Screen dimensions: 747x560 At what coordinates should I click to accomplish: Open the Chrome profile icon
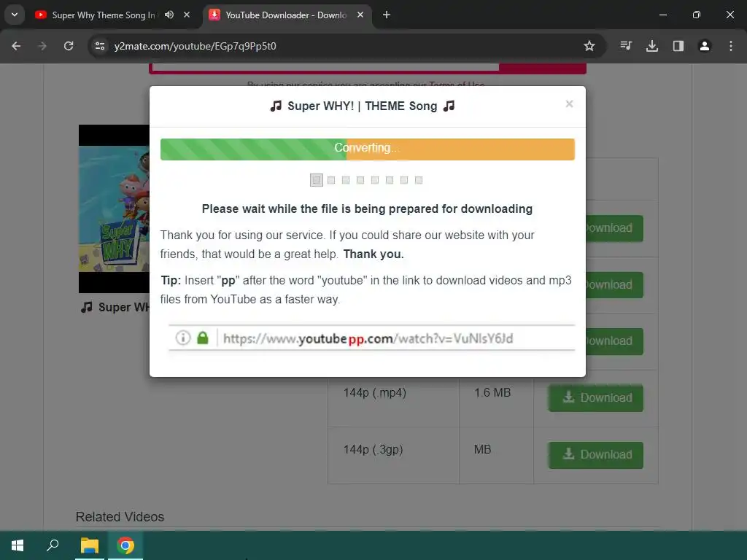(705, 46)
